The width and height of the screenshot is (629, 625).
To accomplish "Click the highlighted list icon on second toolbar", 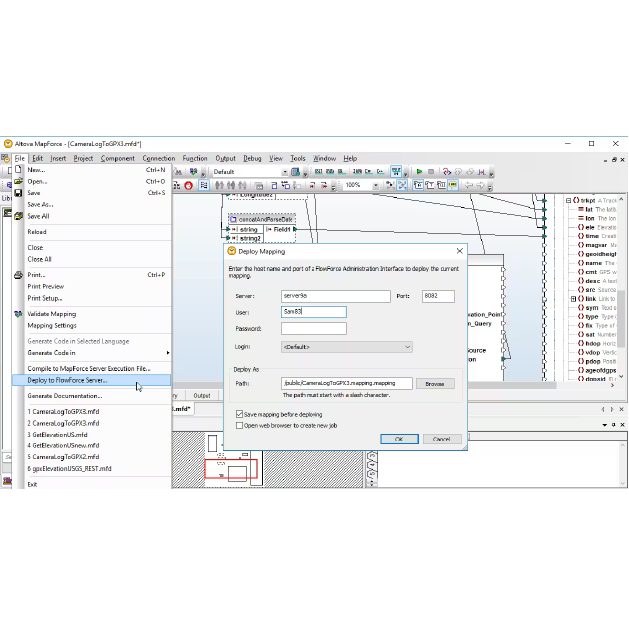I will (204, 185).
